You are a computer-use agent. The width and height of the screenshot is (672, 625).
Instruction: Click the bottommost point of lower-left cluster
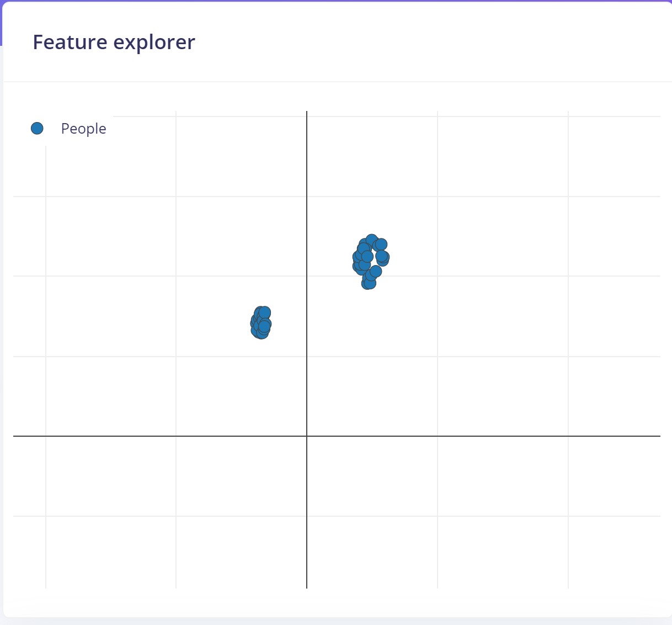262,333
